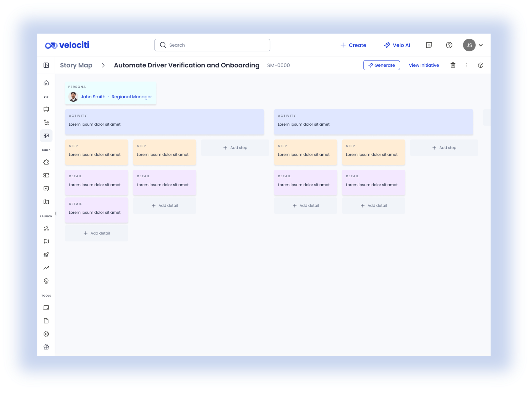Open the lightbulb ideas icon in the sidebar

(46, 281)
